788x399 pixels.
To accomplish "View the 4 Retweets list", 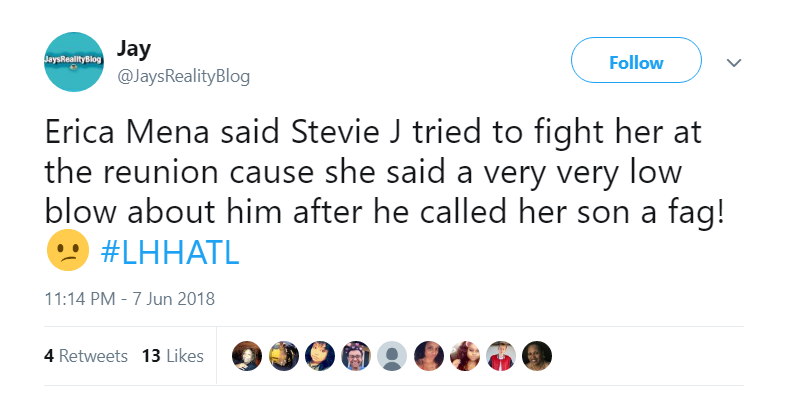I will (86, 356).
